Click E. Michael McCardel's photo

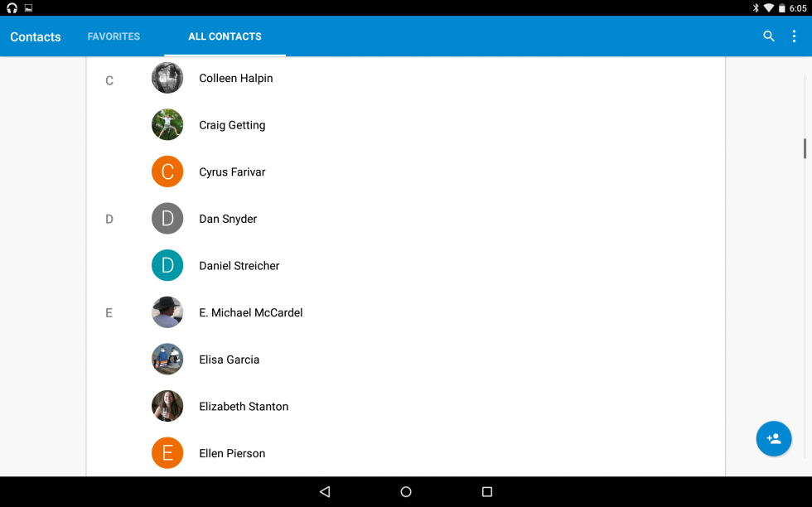point(167,312)
